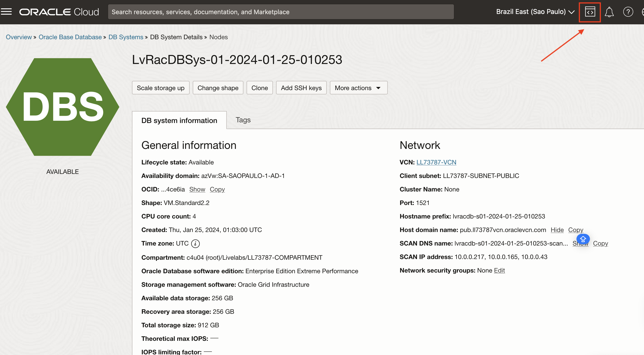Go to DB Systems breadcrumb
Viewport: 644px width, 355px height.
[x=126, y=37]
